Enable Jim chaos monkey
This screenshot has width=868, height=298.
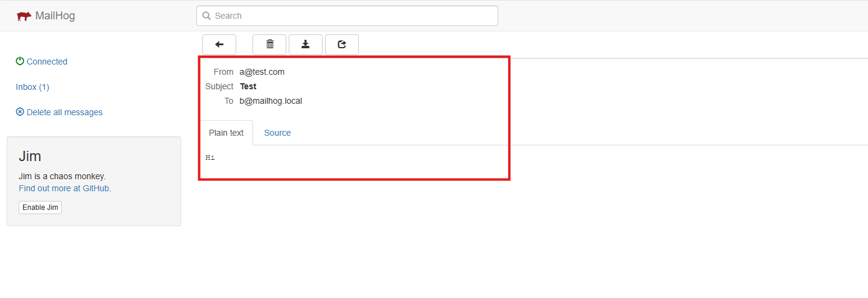40,208
